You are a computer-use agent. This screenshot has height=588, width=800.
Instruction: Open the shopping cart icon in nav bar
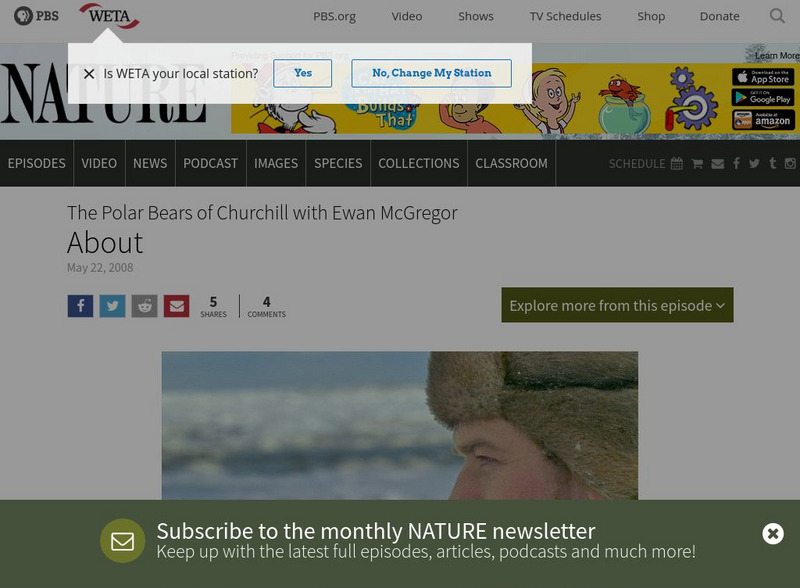click(697, 164)
